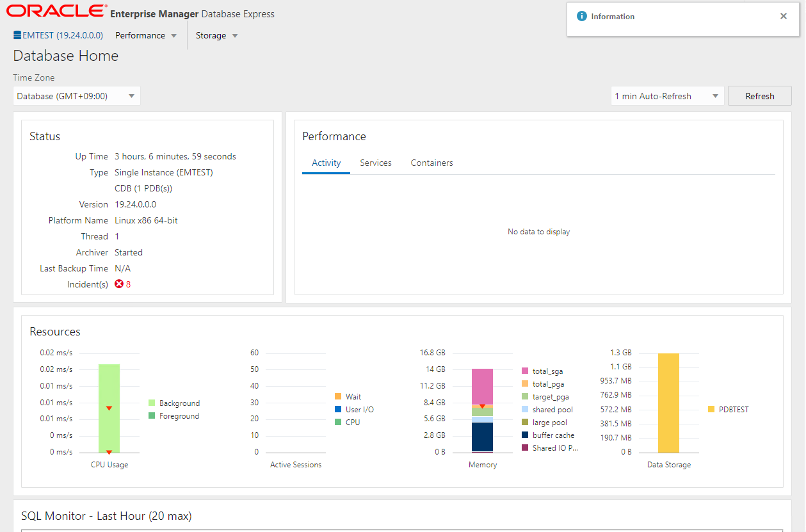Image resolution: width=806 pixels, height=532 pixels.
Task: Open the 1 min Auto-Refresh dropdown
Action: (668, 96)
